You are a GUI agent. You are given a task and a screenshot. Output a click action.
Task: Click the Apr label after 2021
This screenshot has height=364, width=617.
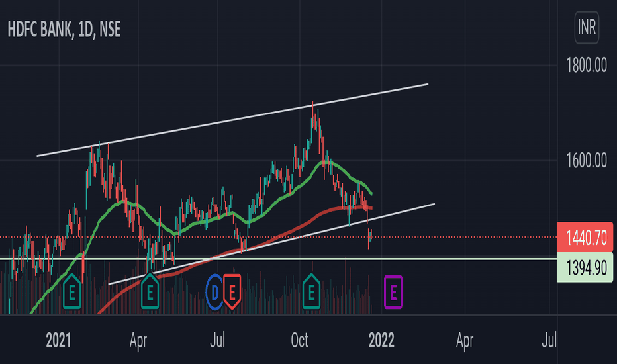(138, 341)
